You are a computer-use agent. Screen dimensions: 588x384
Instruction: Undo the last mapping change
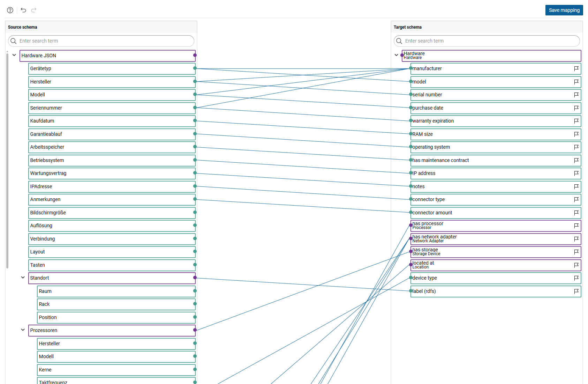23,10
